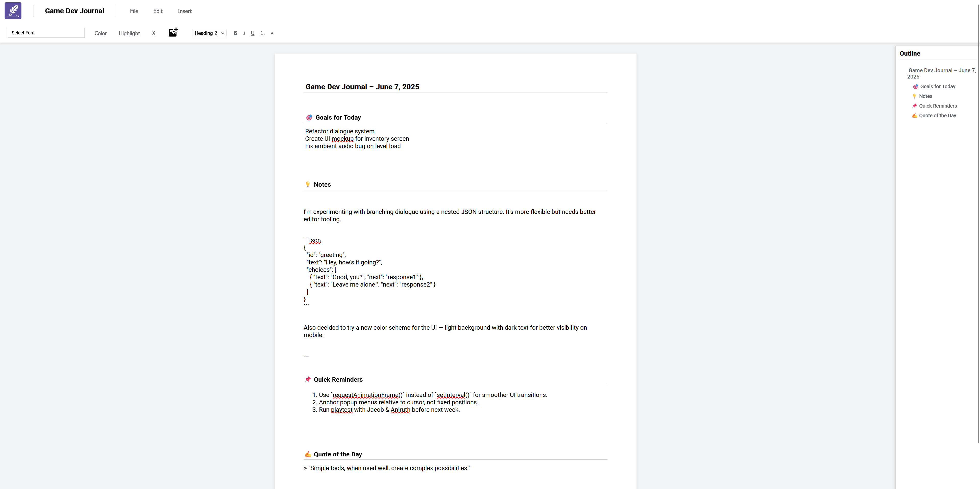
Task: Click the line 'Fix ambient audio bug on level load'
Action: coord(353,146)
